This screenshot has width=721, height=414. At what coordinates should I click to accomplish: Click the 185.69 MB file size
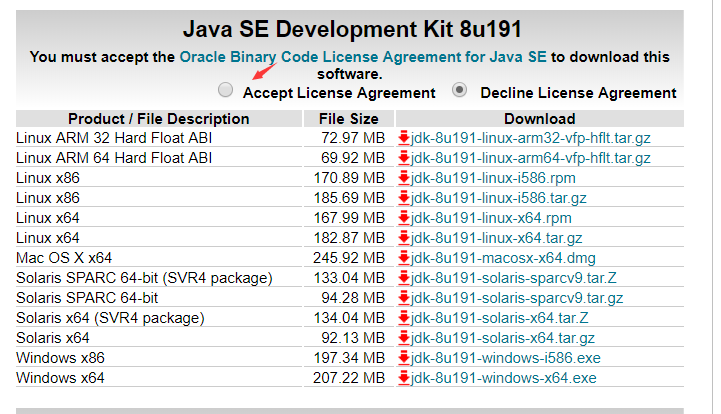(349, 198)
